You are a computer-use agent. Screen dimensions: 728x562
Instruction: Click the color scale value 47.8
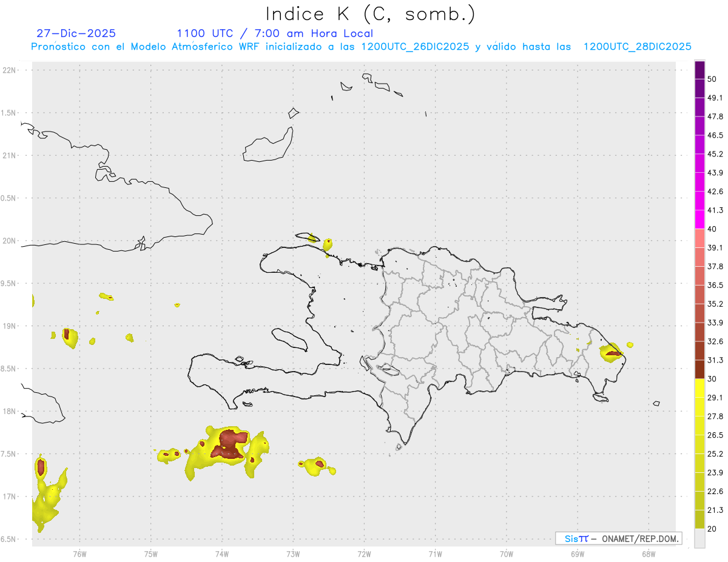pyautogui.click(x=715, y=116)
